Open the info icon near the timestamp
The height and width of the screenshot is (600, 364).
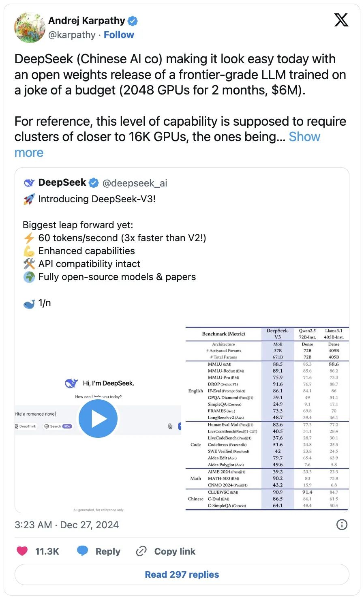point(342,525)
